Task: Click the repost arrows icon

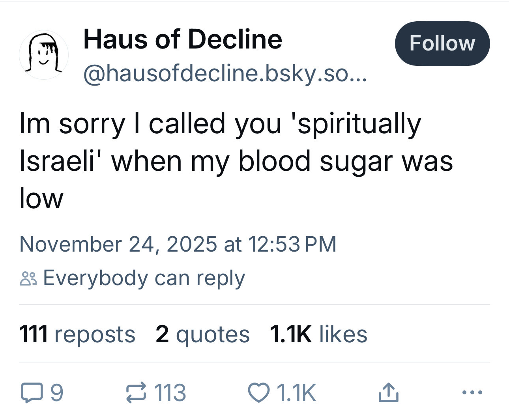Action: tap(136, 393)
